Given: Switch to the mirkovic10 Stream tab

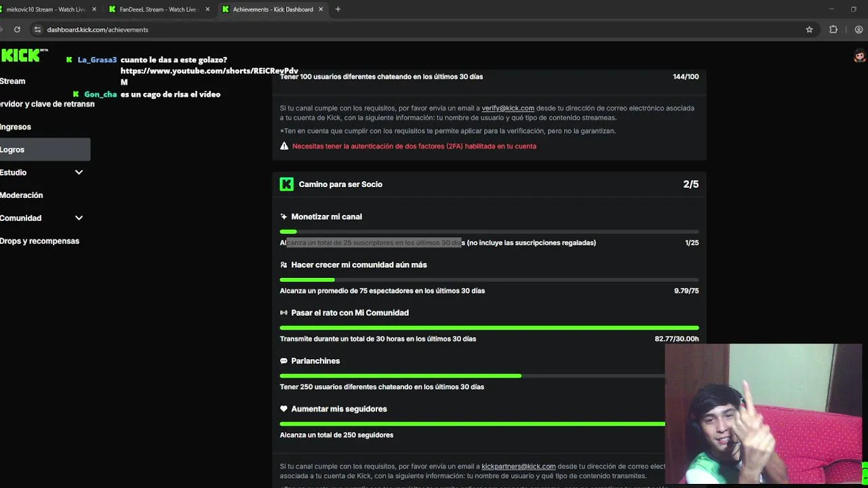Looking at the screenshot, I should [x=46, y=9].
